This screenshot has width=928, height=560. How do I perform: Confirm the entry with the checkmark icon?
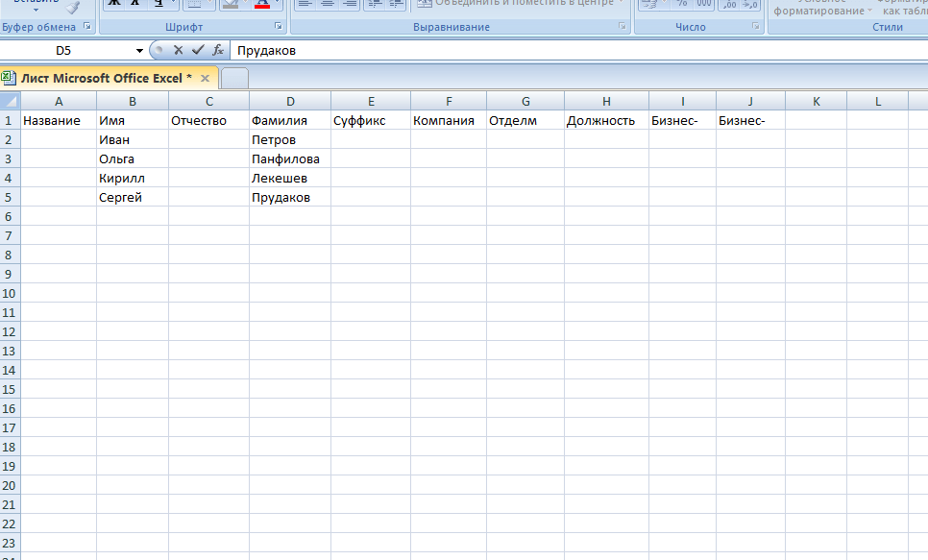[198, 50]
